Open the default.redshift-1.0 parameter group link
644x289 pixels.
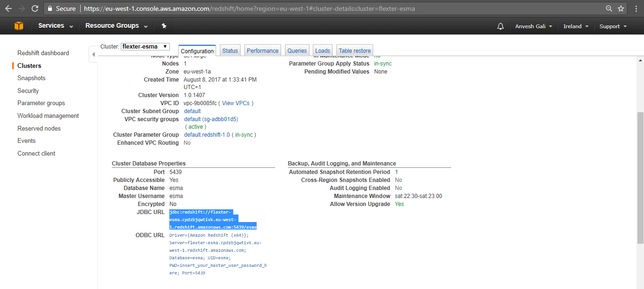click(x=207, y=135)
